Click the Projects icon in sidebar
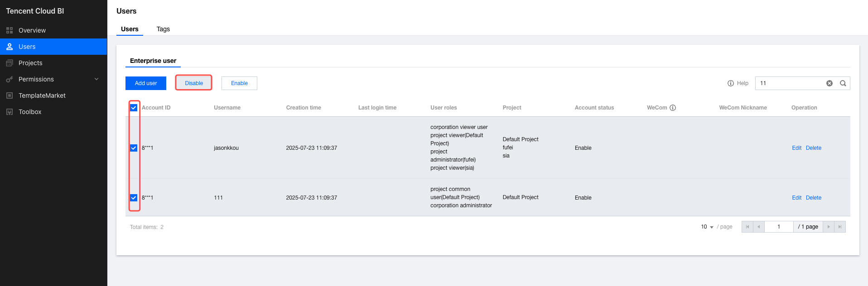Image resolution: width=868 pixels, height=286 pixels. pyautogui.click(x=10, y=63)
